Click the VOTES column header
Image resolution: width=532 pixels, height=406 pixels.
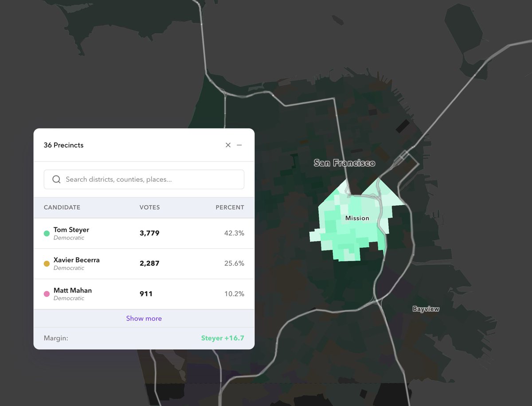point(150,207)
